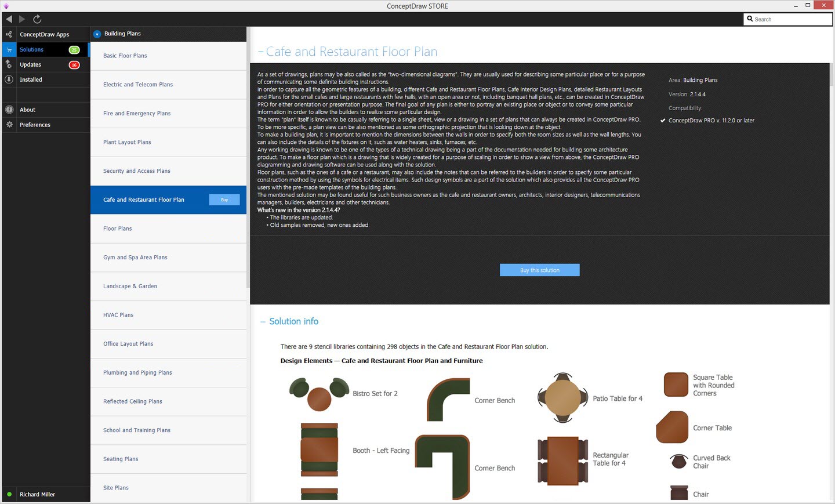Collapse the Building Plans category
Viewport: 835px width, 504px height.
click(97, 34)
